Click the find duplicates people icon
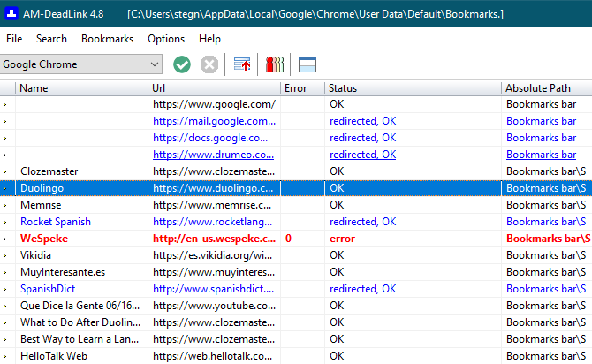 [275, 64]
